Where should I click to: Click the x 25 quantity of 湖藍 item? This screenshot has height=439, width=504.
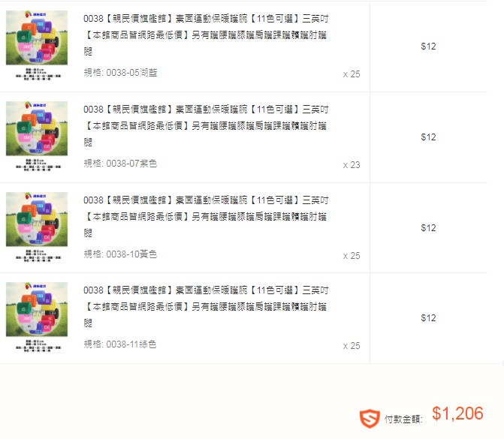pyautogui.click(x=352, y=74)
